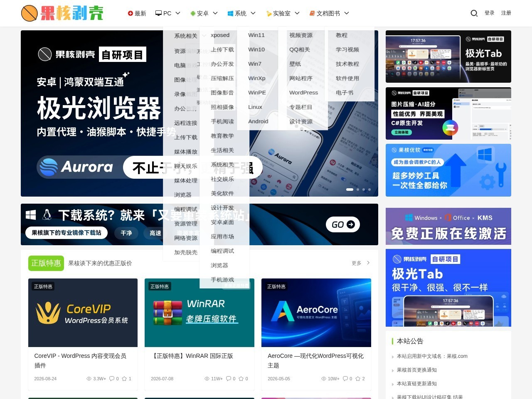The image size is (532, 399).
Task: Select 电子书 in 文档图书 menu
Action: [x=345, y=93]
